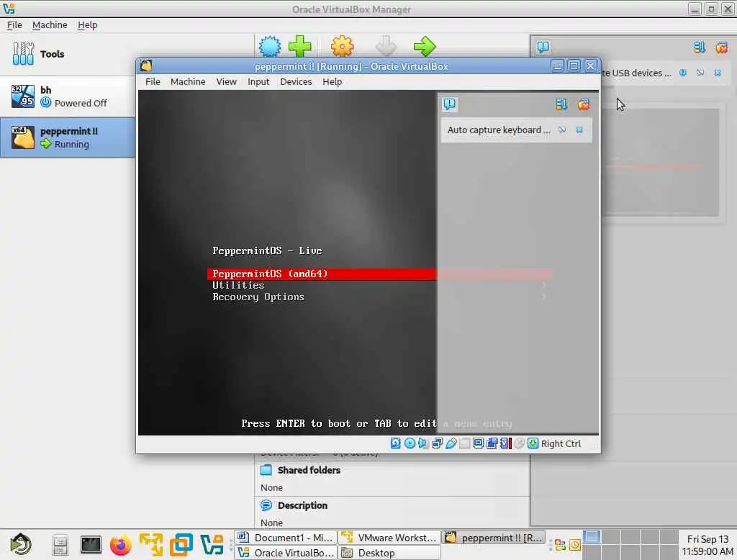
Task: Click network adapters status icon
Action: click(x=437, y=443)
